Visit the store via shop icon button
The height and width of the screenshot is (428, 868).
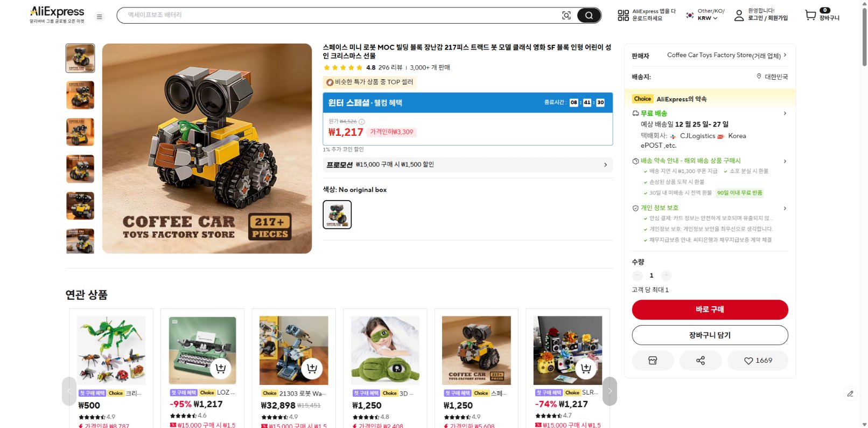[x=653, y=361]
